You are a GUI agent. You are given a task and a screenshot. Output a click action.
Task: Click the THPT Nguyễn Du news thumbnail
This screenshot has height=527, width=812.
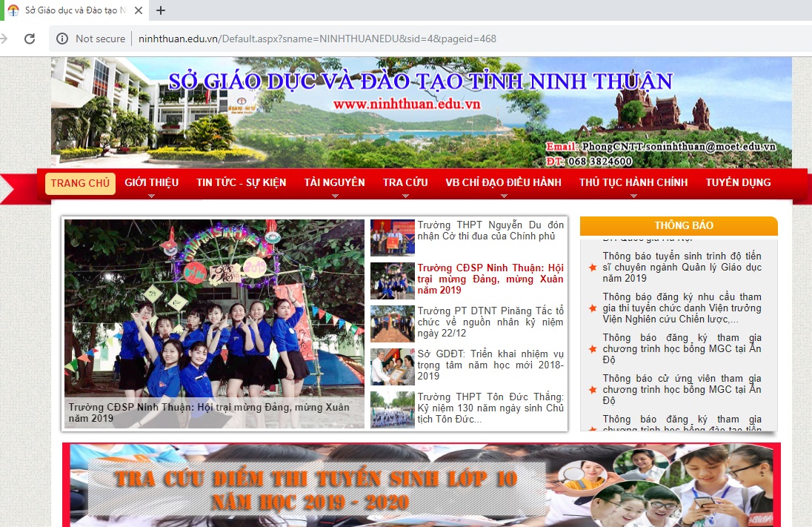392,238
